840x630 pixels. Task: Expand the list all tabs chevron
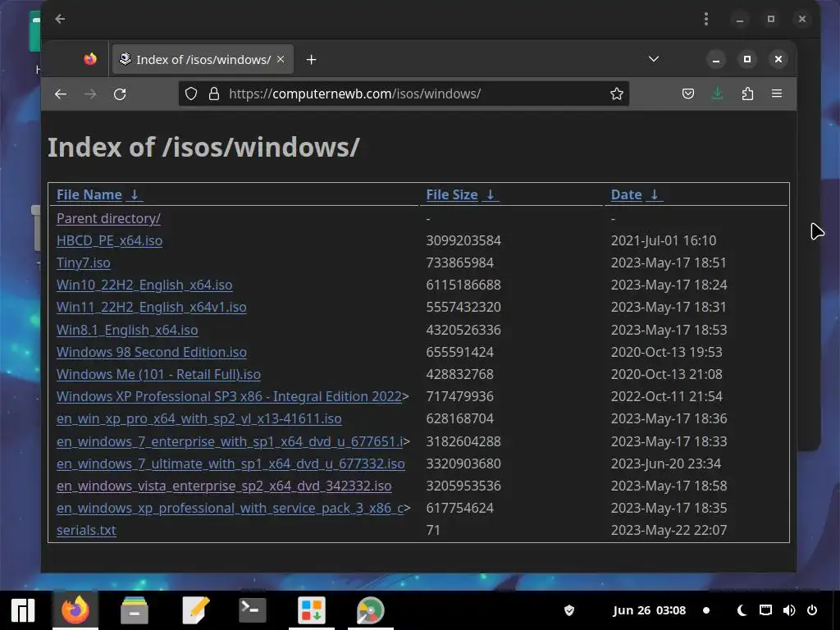point(654,59)
